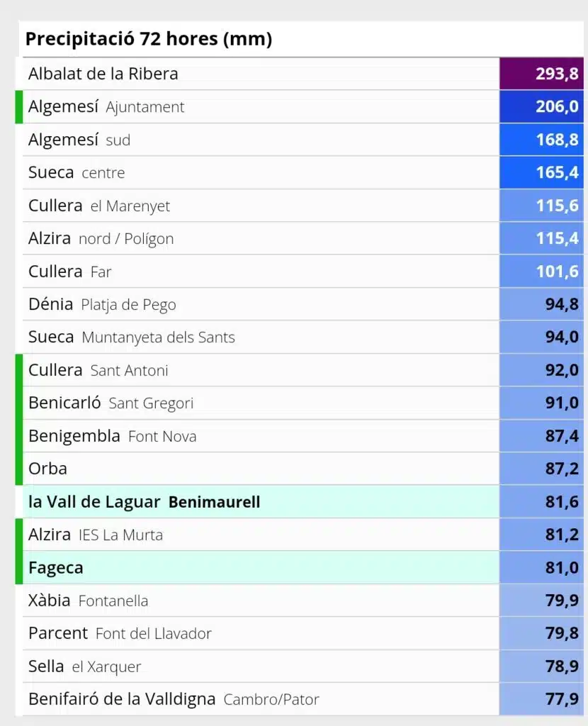588x726 pixels.
Task: Open the Sueca centre station
Action: coord(77,172)
